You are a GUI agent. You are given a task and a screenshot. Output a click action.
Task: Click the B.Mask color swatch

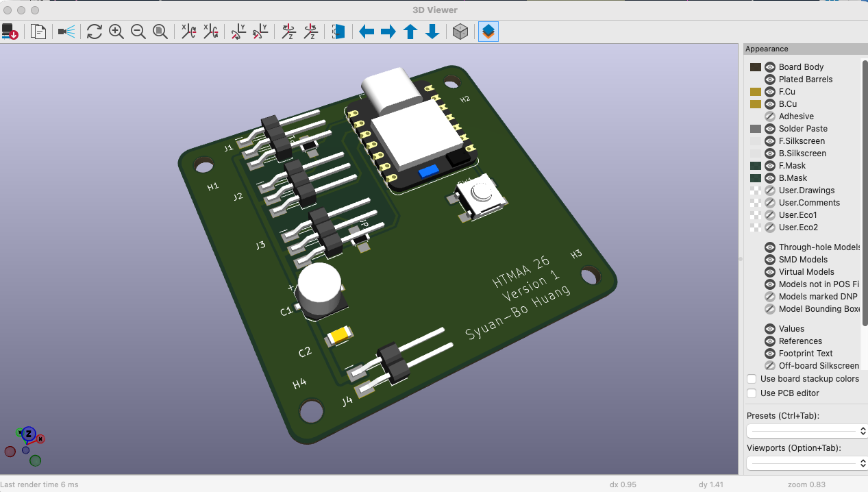pyautogui.click(x=756, y=178)
